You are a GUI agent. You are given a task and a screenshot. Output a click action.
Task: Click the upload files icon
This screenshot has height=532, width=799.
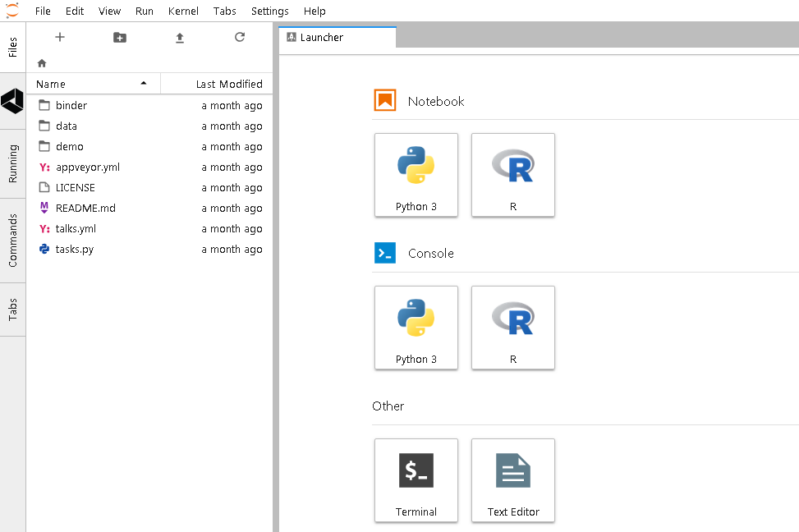[x=179, y=38]
